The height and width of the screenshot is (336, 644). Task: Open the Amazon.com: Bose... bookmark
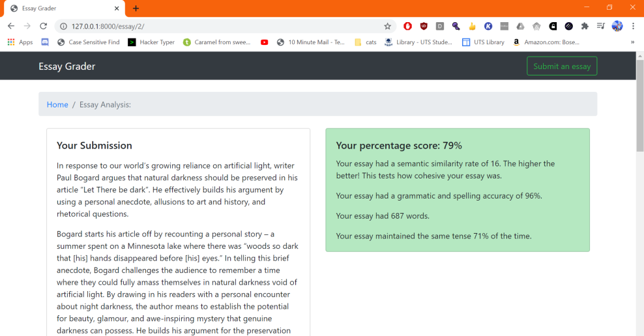click(x=546, y=42)
